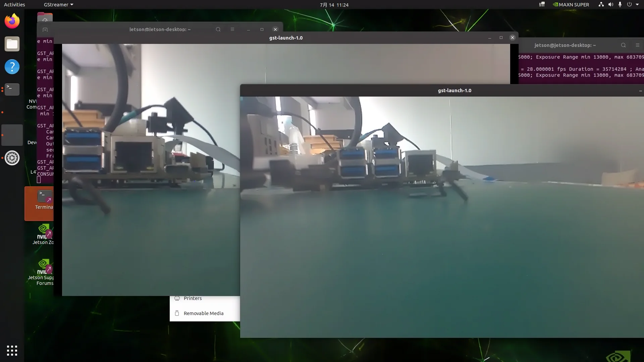Viewport: 644px width, 362px height.
Task: Launch Terminal from the dock
Action: coord(12,89)
